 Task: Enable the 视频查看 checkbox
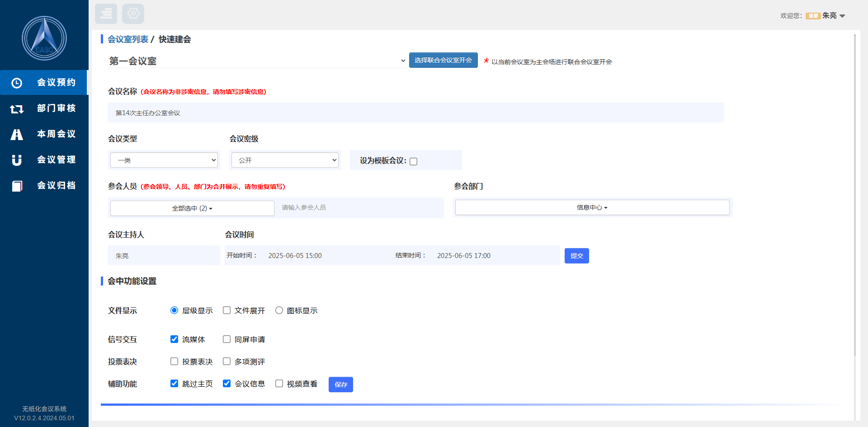tap(279, 384)
